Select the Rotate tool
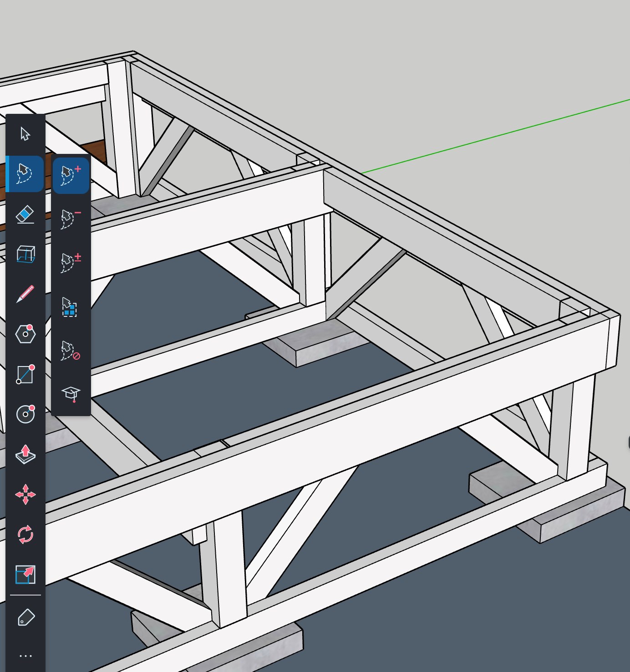 pos(25,535)
